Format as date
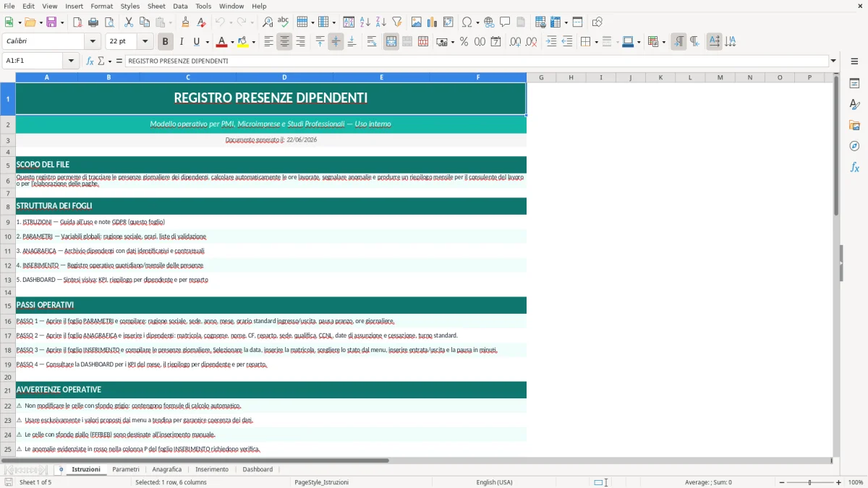 496,42
